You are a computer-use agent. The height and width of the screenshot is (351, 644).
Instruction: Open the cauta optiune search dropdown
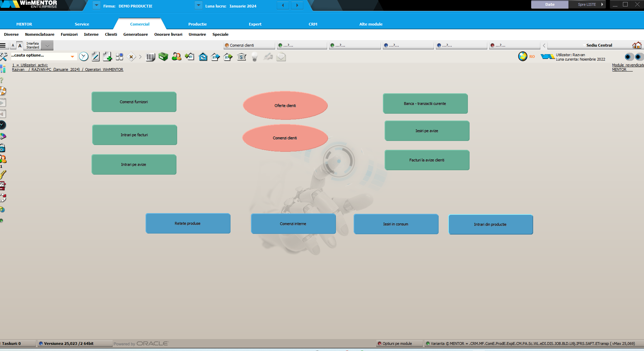tap(72, 57)
